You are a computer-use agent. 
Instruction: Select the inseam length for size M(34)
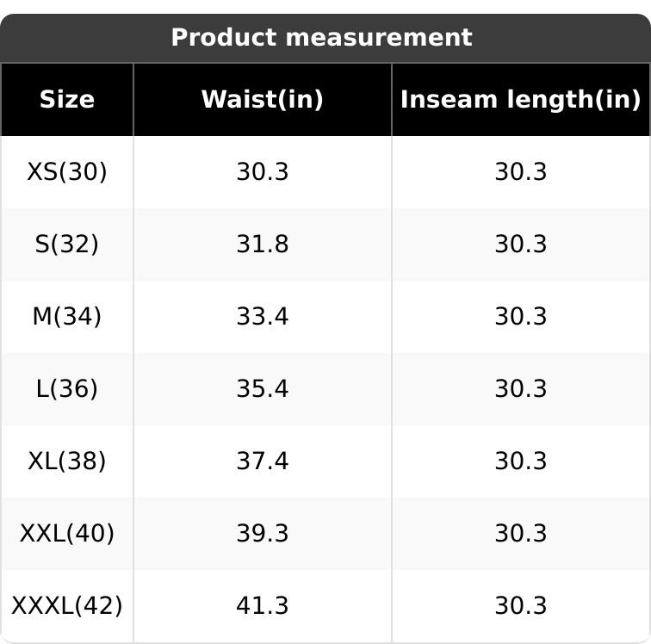(520, 317)
